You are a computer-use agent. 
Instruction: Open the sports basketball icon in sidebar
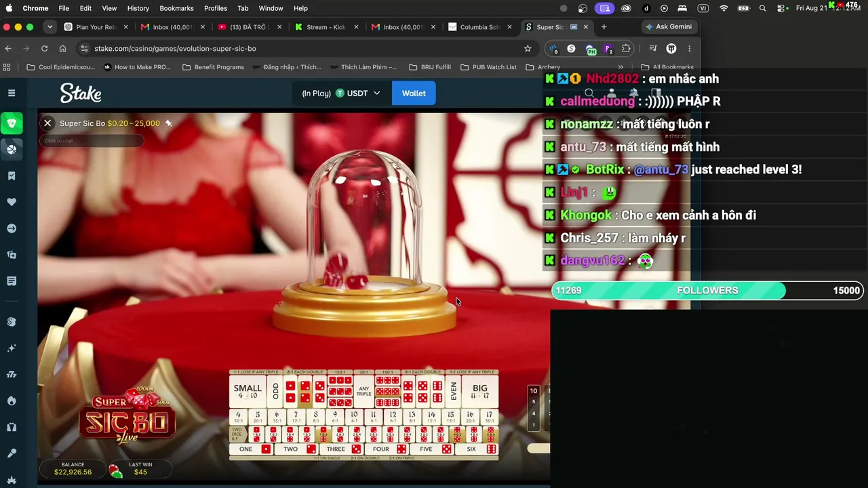[12, 150]
